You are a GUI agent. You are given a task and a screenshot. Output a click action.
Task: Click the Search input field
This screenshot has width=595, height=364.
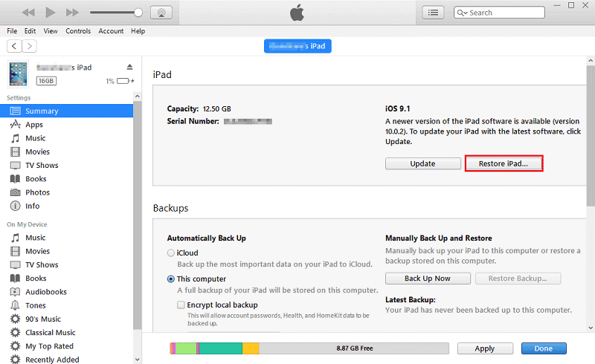[499, 13]
